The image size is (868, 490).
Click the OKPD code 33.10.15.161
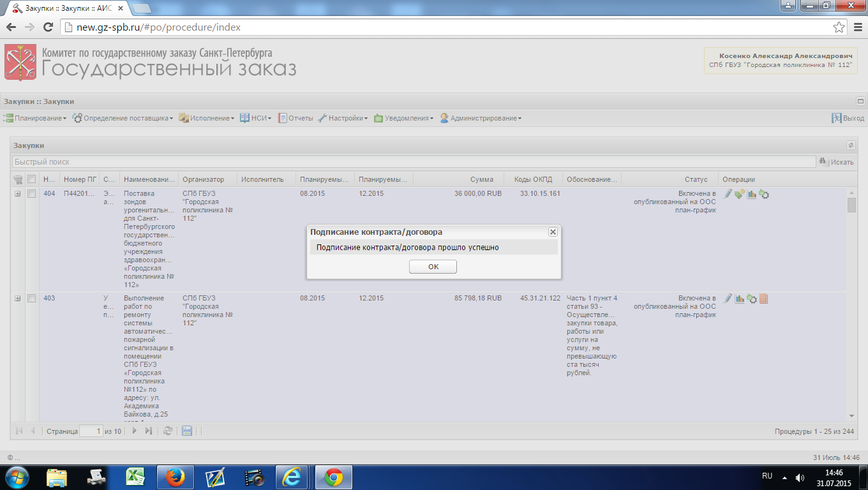[540, 193]
